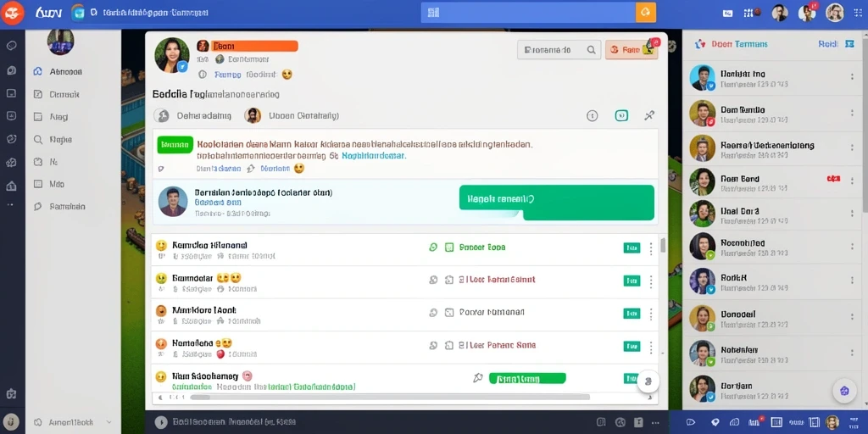Click the orange button beside the panel search box
Viewport: 868px width, 434px height.
[632, 50]
